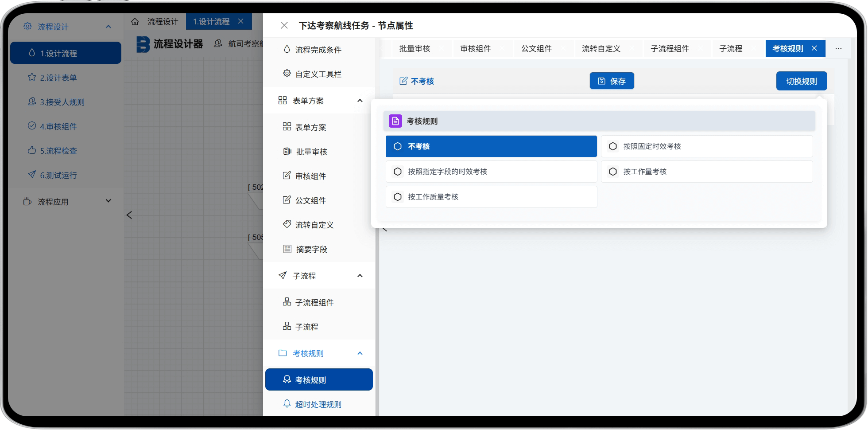Click the home icon in the tab bar
This screenshot has width=868, height=430.
click(x=135, y=22)
